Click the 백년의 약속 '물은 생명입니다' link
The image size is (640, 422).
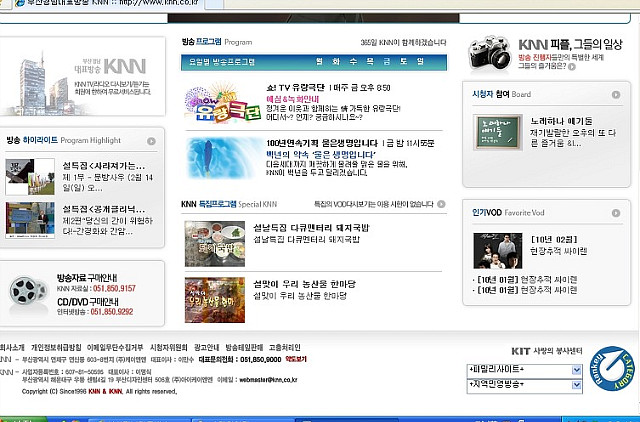[x=321, y=155]
